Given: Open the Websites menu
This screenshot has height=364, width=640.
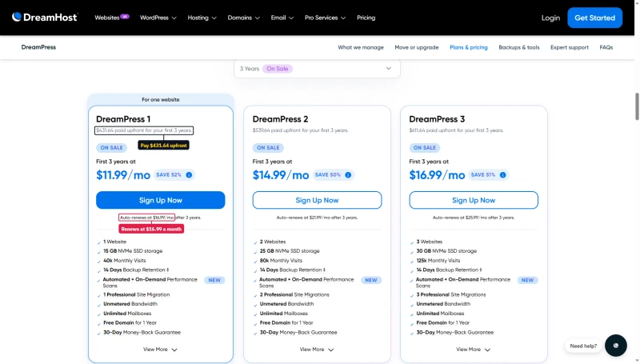Looking at the screenshot, I should click(107, 18).
